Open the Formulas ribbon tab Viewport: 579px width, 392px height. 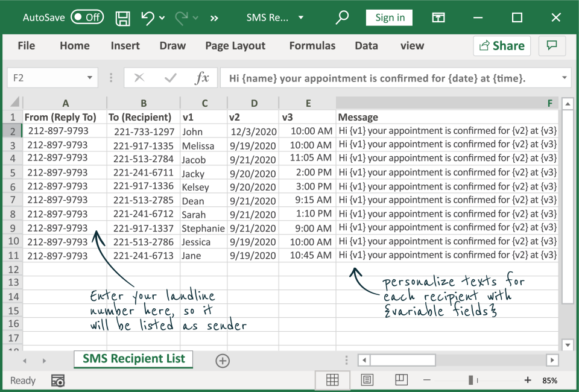pyautogui.click(x=312, y=46)
